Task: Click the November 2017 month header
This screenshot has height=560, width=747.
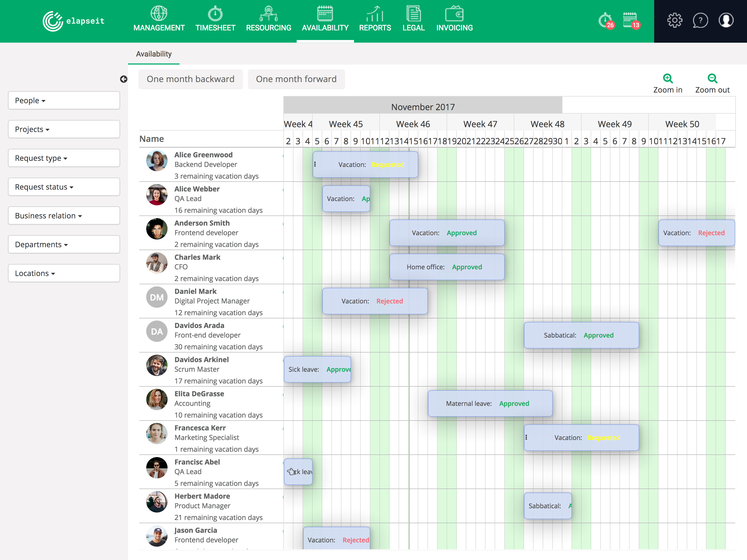Action: pos(423,107)
